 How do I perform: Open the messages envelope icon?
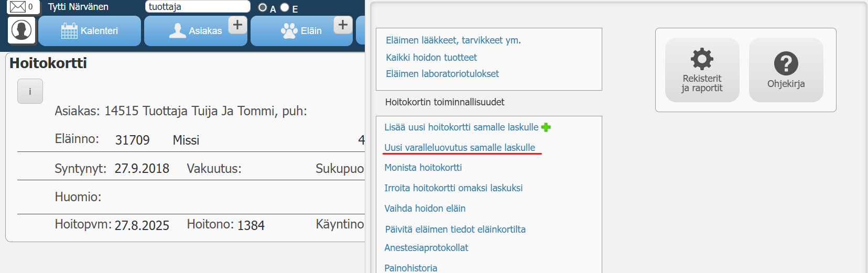pyautogui.click(x=18, y=7)
